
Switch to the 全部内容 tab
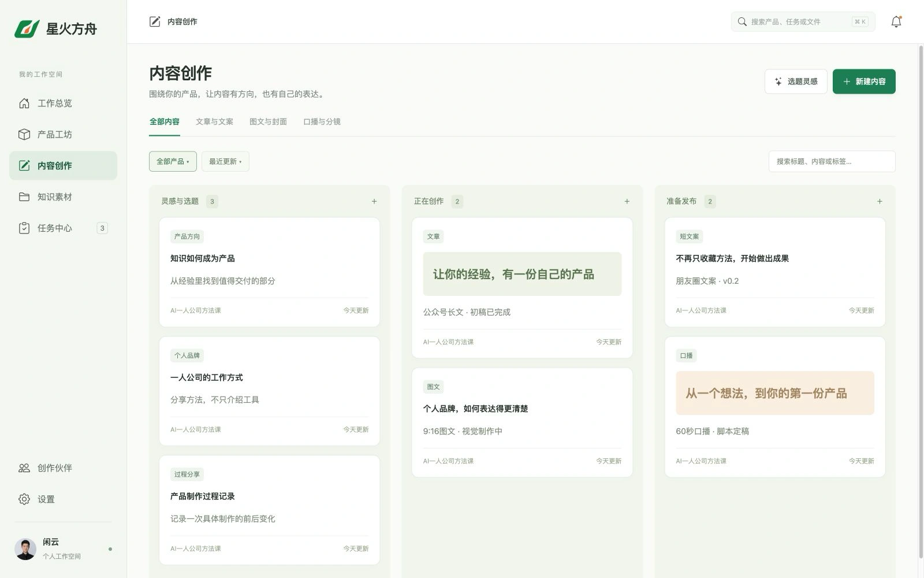pyautogui.click(x=165, y=122)
